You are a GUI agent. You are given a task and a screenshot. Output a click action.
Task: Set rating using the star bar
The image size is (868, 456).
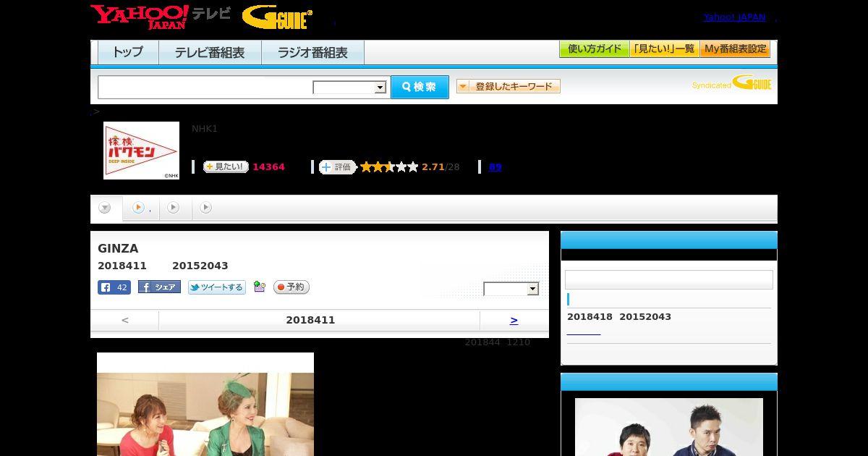click(x=389, y=167)
